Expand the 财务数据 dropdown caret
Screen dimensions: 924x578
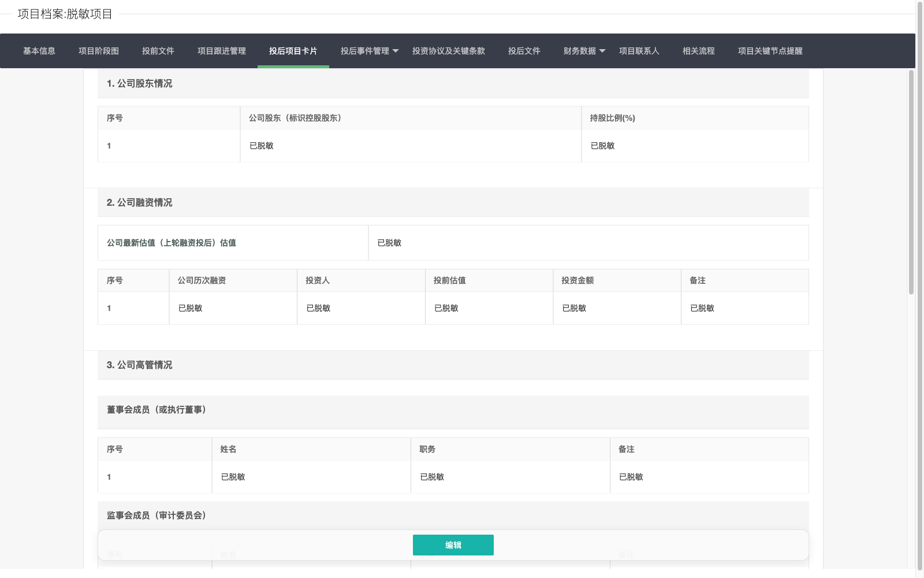pos(602,51)
